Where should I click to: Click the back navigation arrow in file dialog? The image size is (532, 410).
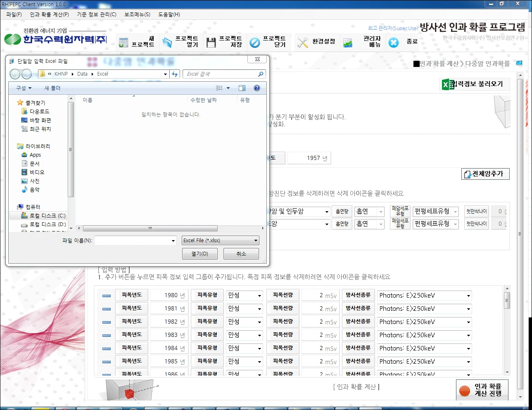click(15, 74)
